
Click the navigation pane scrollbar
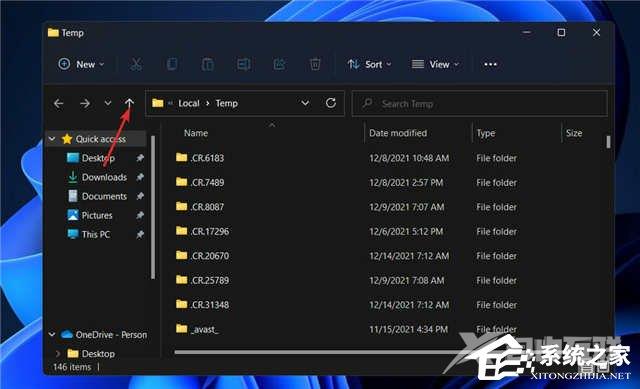[153, 207]
